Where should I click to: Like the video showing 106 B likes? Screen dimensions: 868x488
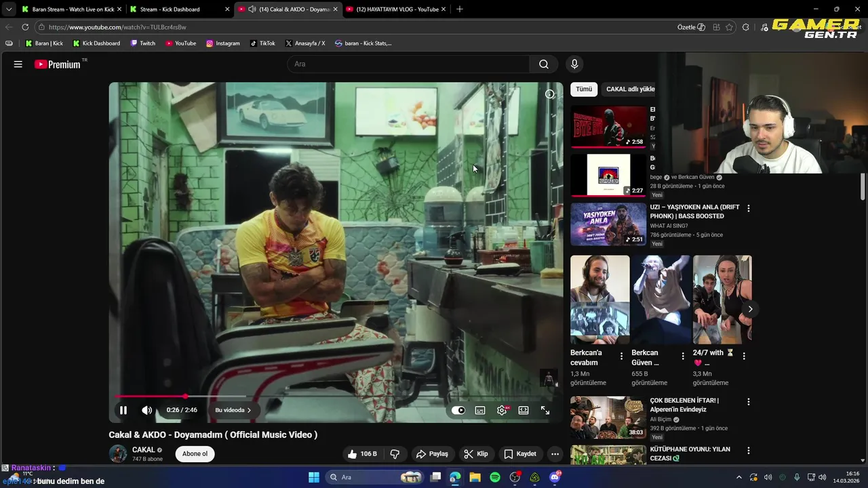pos(363,454)
